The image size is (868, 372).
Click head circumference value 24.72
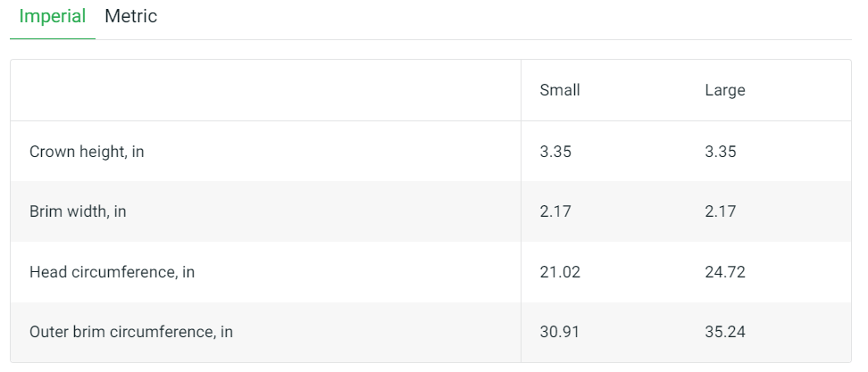click(x=725, y=272)
